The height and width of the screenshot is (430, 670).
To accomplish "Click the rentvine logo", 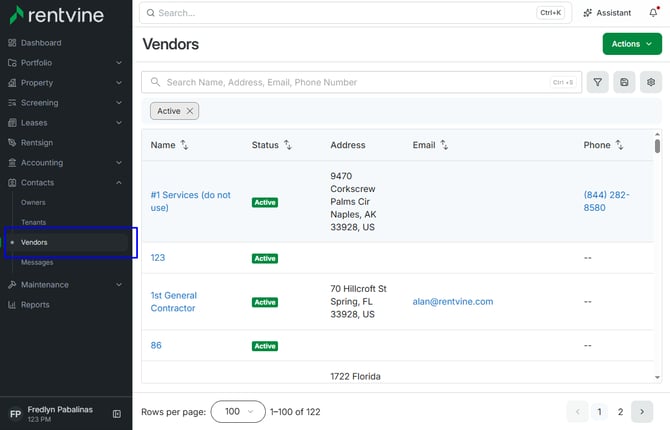I will pyautogui.click(x=57, y=15).
